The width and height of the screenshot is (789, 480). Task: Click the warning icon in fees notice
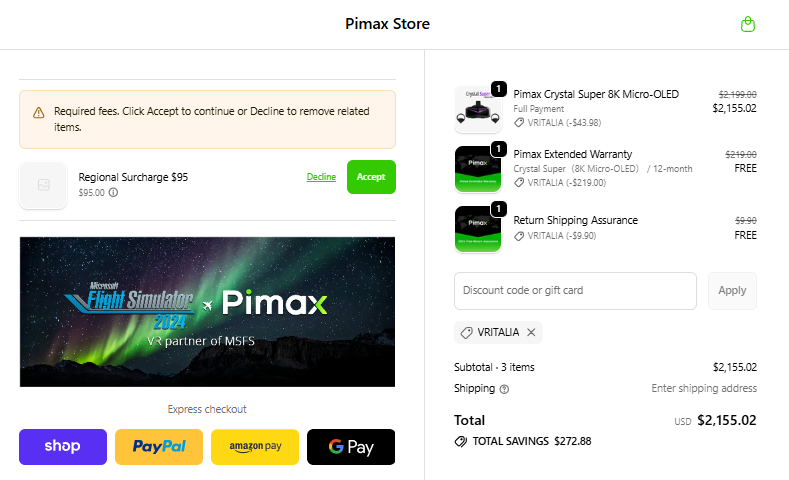pos(39,112)
